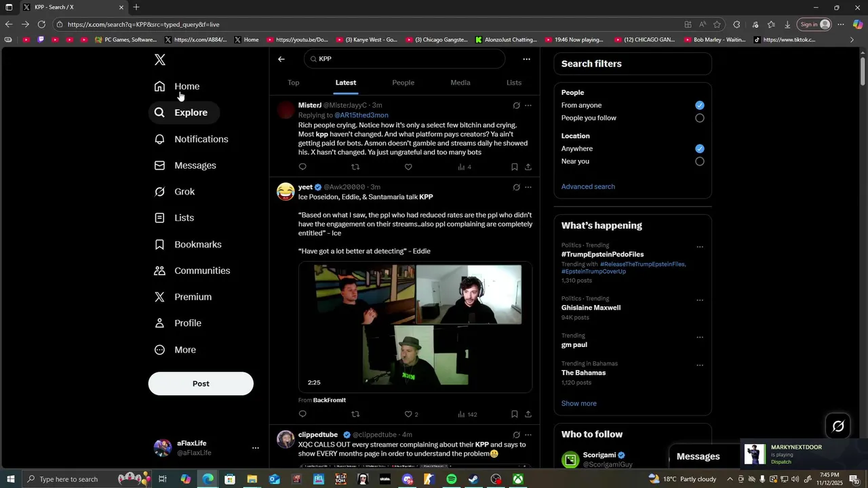Like yeet's post with 2 likes
868x488 pixels.
pos(411,414)
